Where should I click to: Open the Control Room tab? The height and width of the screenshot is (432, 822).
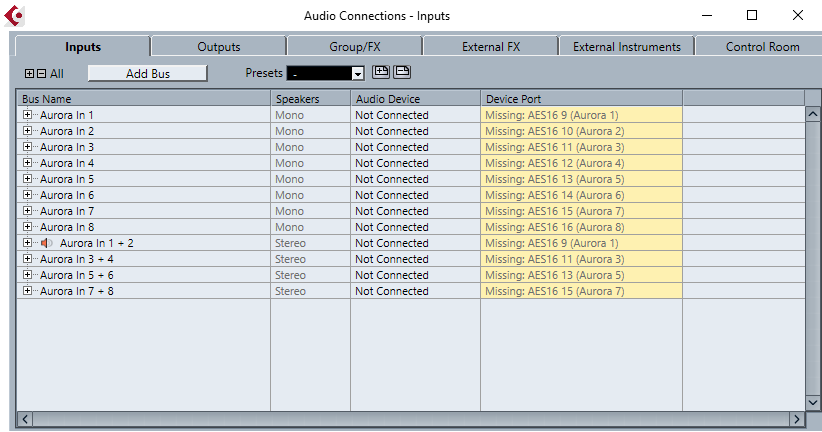(762, 46)
